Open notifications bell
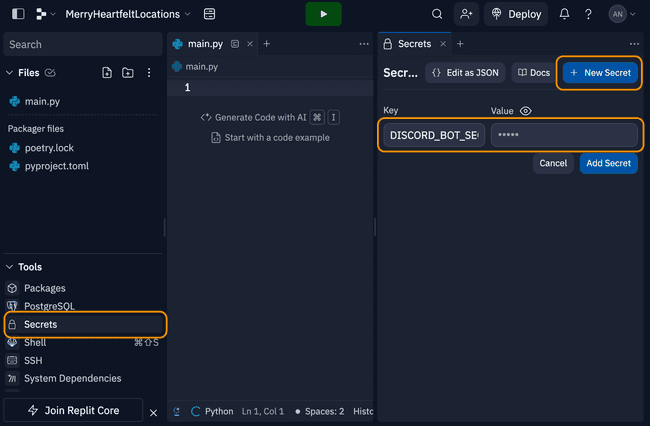The height and width of the screenshot is (426, 650). point(564,14)
